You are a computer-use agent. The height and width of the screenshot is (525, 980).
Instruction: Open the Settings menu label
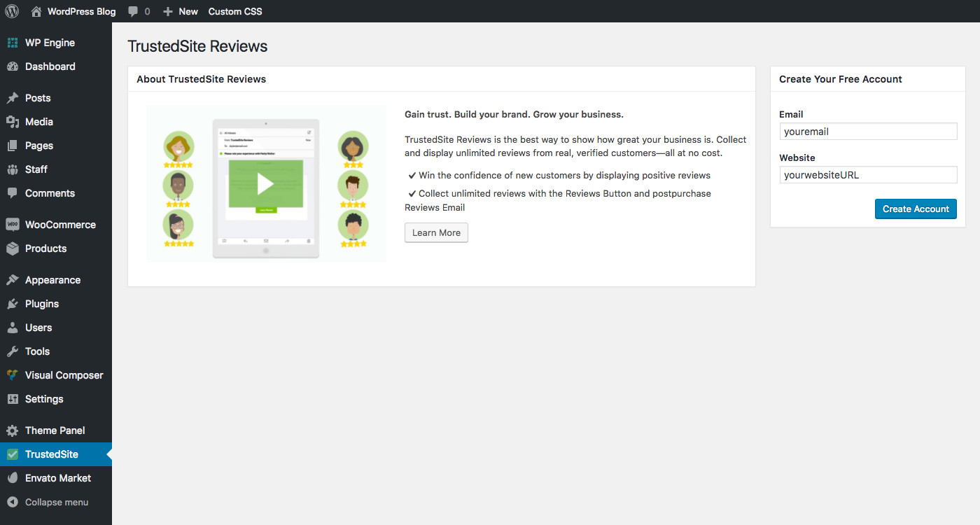(44, 399)
